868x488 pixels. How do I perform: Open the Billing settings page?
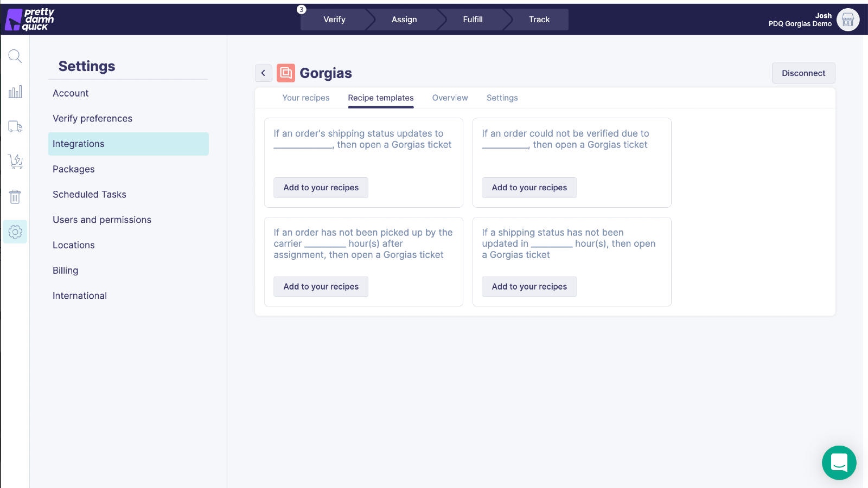pyautogui.click(x=65, y=270)
